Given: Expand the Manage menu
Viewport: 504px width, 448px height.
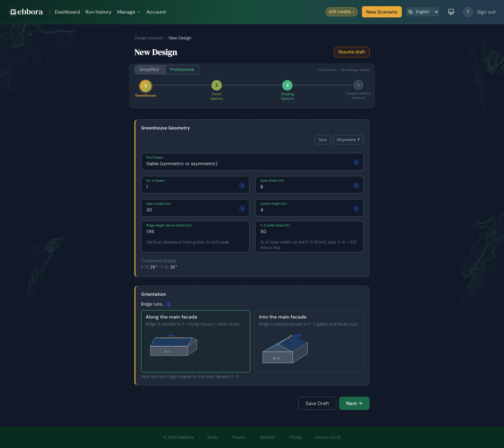Looking at the screenshot, I should (128, 12).
